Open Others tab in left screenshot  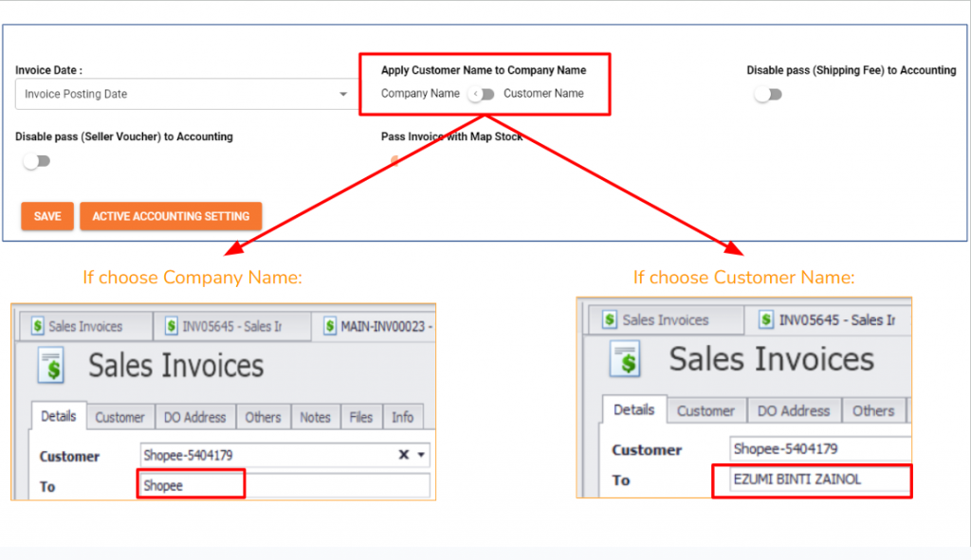tap(263, 417)
